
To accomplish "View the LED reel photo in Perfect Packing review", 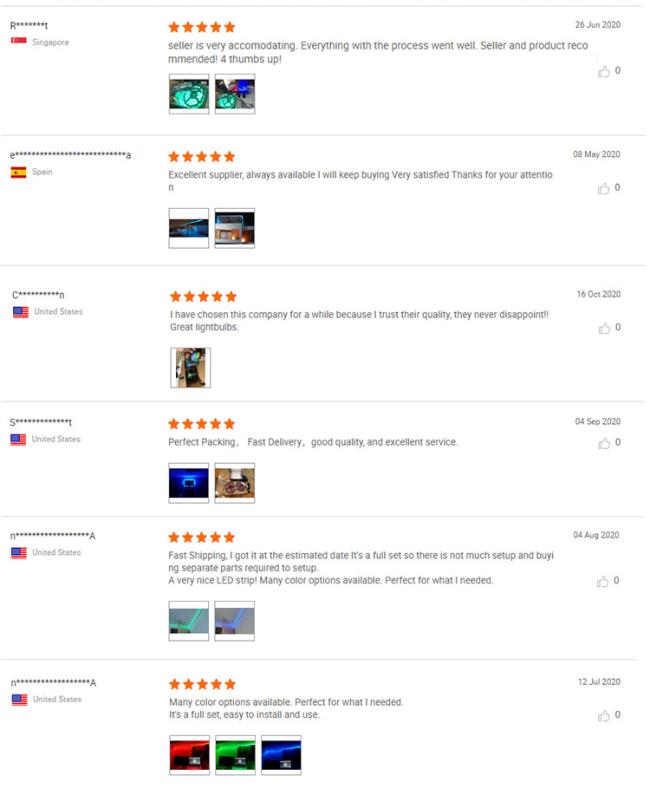I will pyautogui.click(x=235, y=483).
